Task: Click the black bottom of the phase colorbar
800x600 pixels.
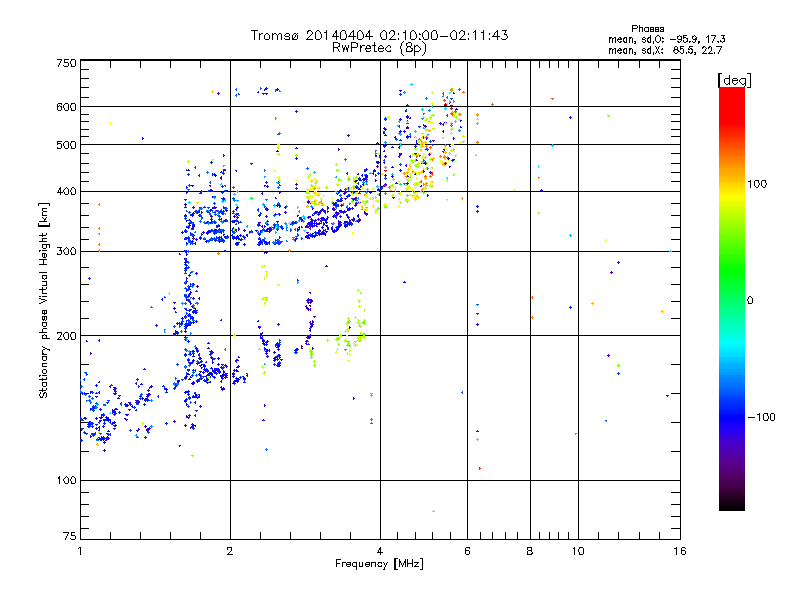Action: point(732,503)
